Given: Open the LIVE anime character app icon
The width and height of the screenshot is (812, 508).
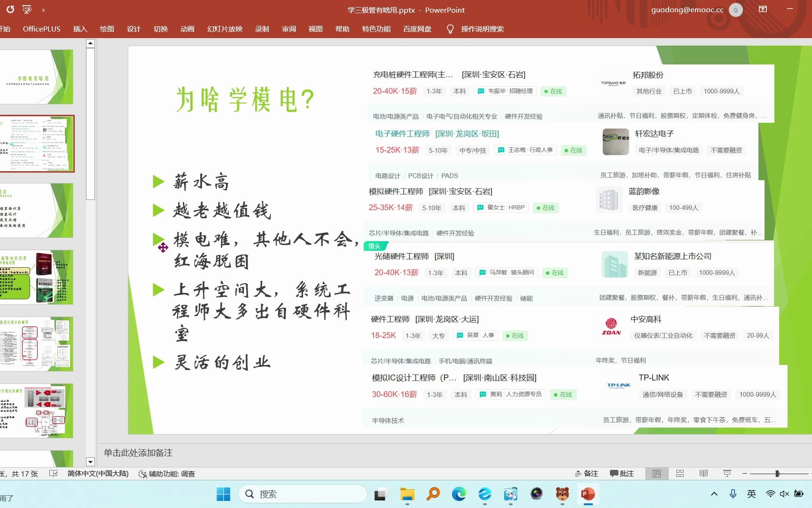Looking at the screenshot, I should click(x=510, y=494).
